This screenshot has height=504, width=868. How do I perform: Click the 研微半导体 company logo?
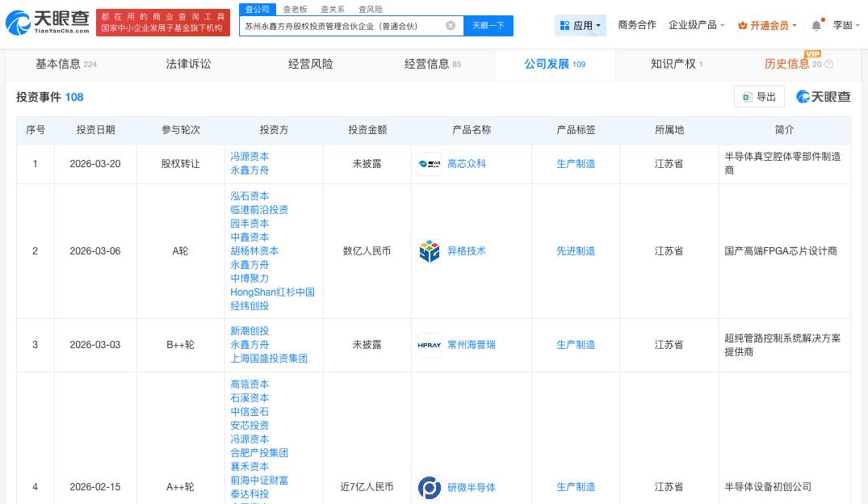click(429, 487)
